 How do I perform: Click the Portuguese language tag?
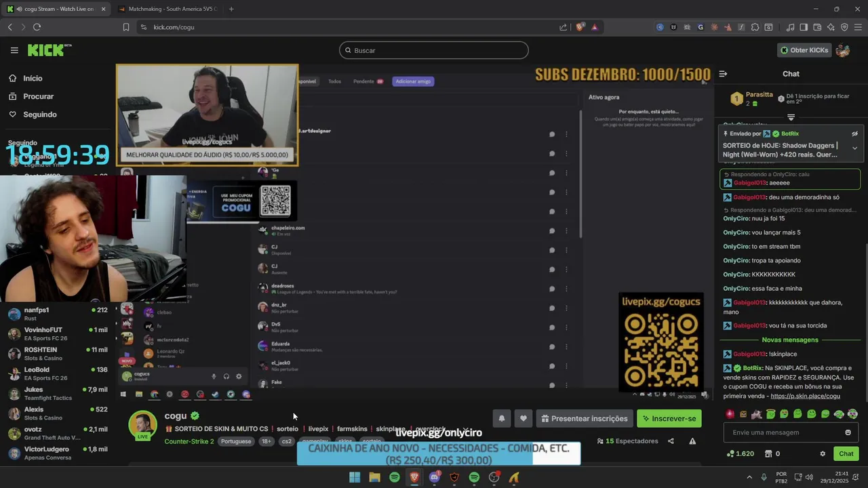coord(236,441)
